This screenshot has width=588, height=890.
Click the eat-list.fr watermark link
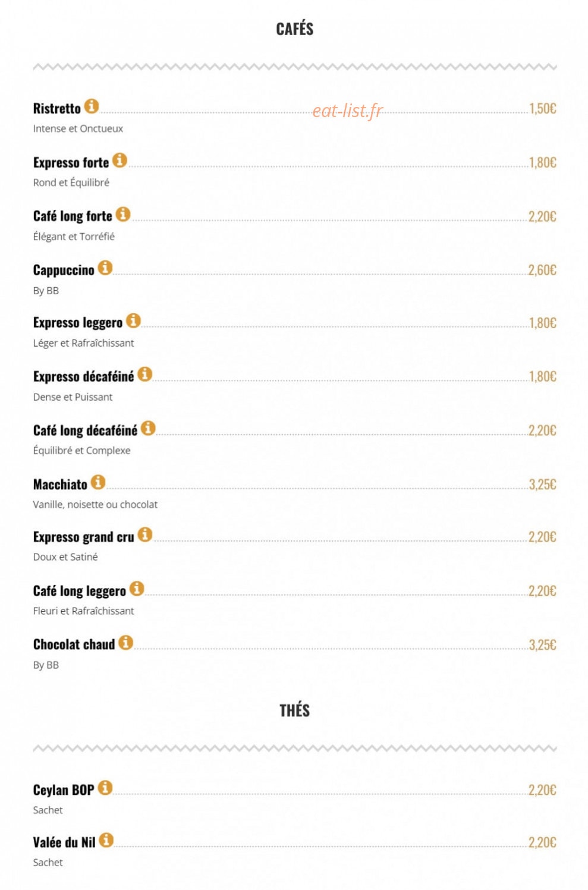click(348, 111)
